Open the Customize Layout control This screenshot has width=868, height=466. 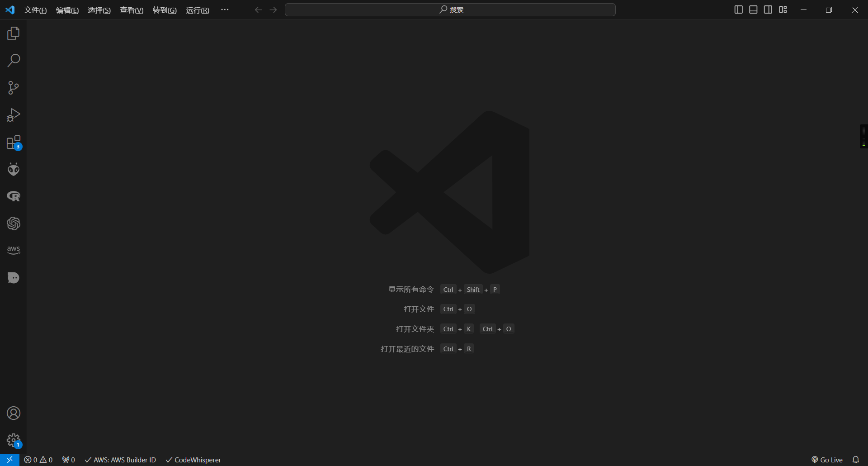[783, 10]
